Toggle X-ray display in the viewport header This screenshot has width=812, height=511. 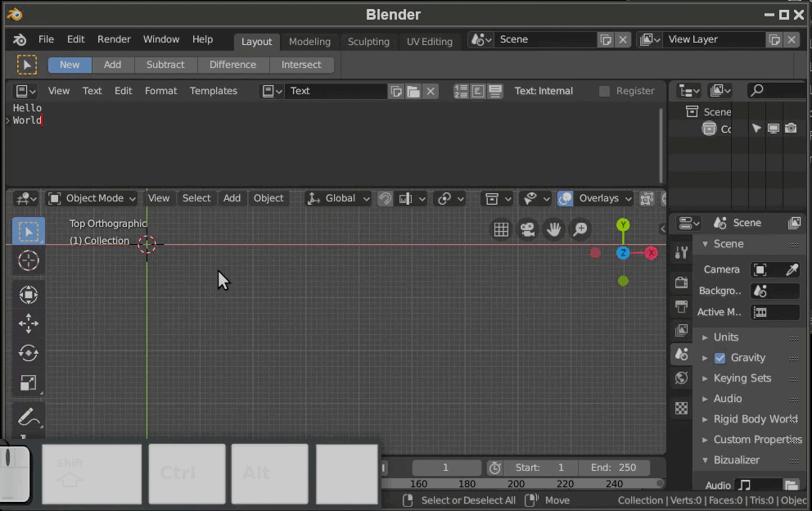[x=647, y=198]
